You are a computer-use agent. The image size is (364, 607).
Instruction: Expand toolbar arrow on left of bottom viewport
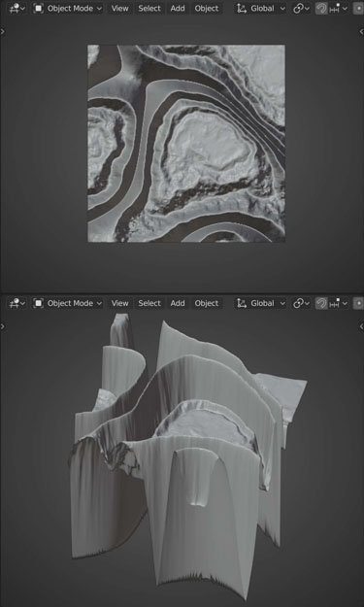pyautogui.click(x=3, y=326)
